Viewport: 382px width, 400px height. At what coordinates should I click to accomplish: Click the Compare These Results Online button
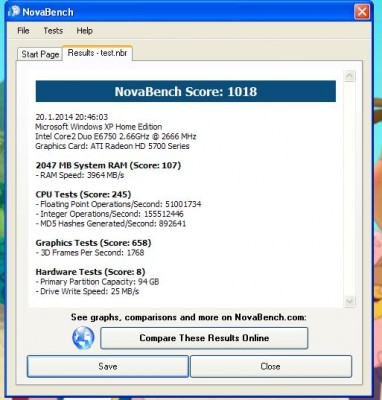pos(204,338)
